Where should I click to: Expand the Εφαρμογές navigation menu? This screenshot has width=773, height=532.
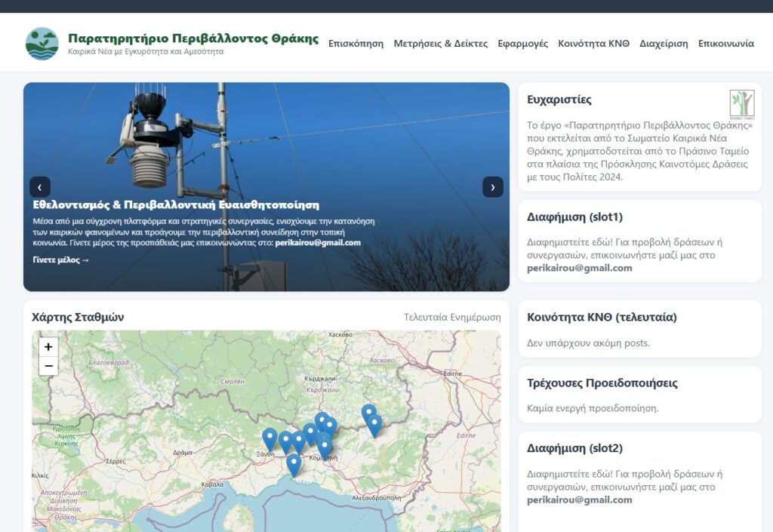(x=522, y=44)
